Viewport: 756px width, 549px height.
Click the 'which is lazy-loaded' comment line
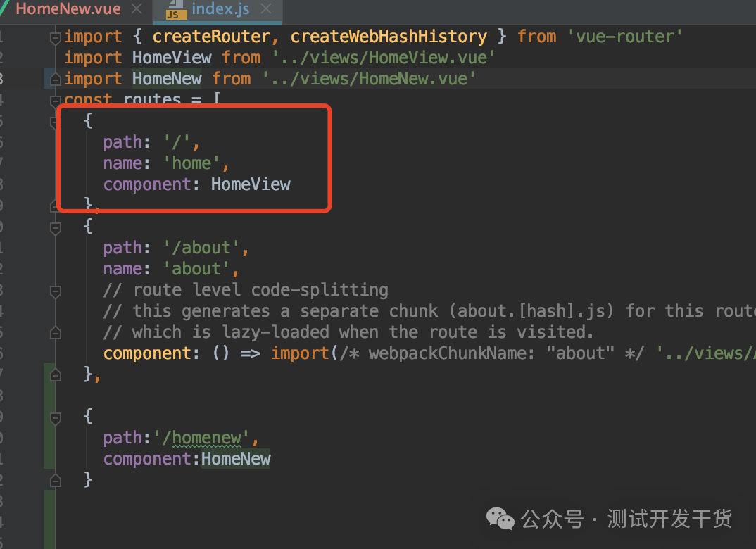click(x=348, y=332)
